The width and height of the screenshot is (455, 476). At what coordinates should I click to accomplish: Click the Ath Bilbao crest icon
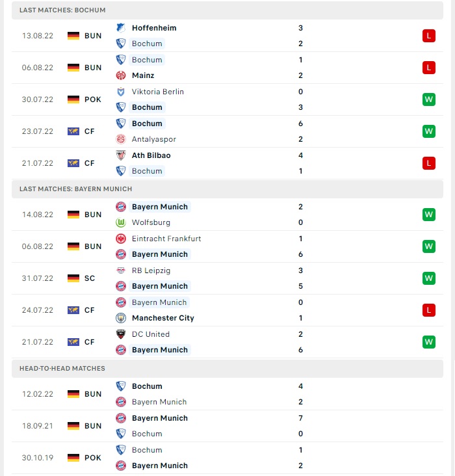(121, 155)
